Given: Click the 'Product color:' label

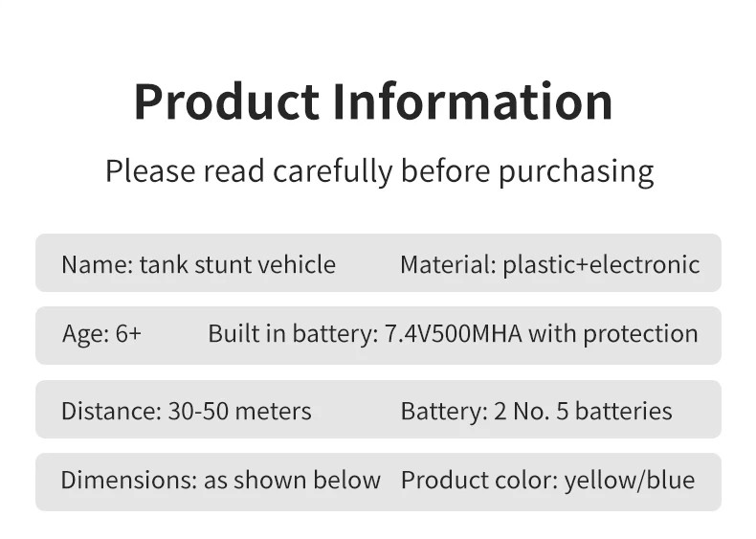Looking at the screenshot, I should click(x=478, y=480).
